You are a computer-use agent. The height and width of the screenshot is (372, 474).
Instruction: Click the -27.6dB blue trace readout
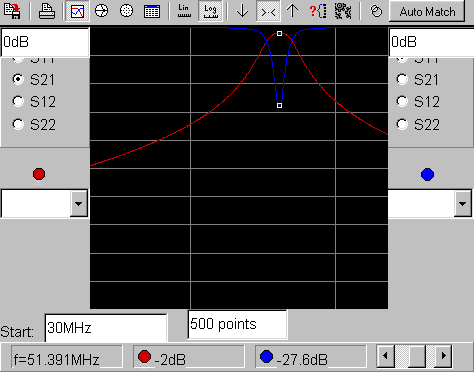pyautogui.click(x=311, y=358)
